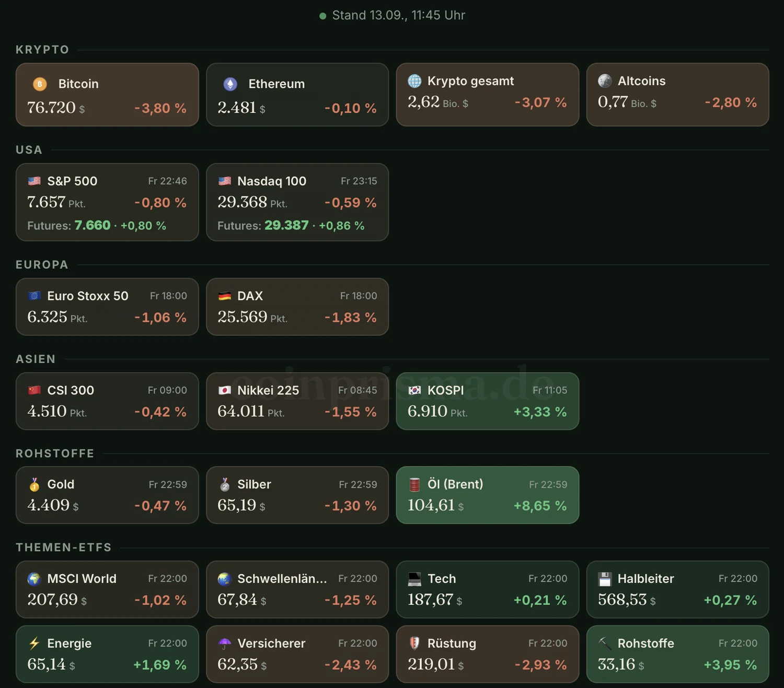The image size is (784, 688).
Task: Select the Nasdaq 100 futures value 29.387
Action: click(x=286, y=225)
